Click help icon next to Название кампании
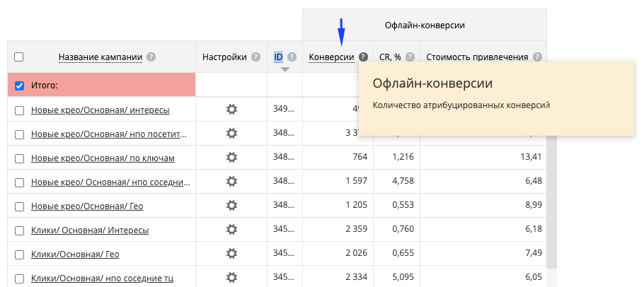The image size is (644, 287). [151, 57]
